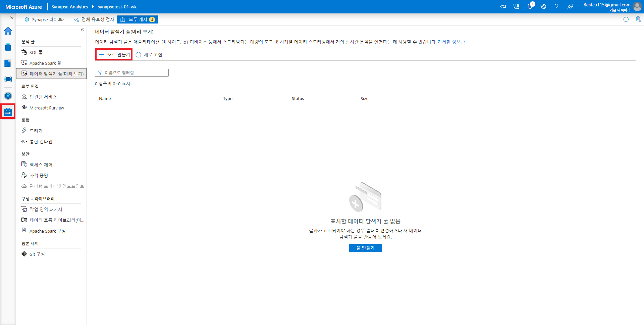Click the Size column header
The image size is (644, 325).
coord(365,99)
